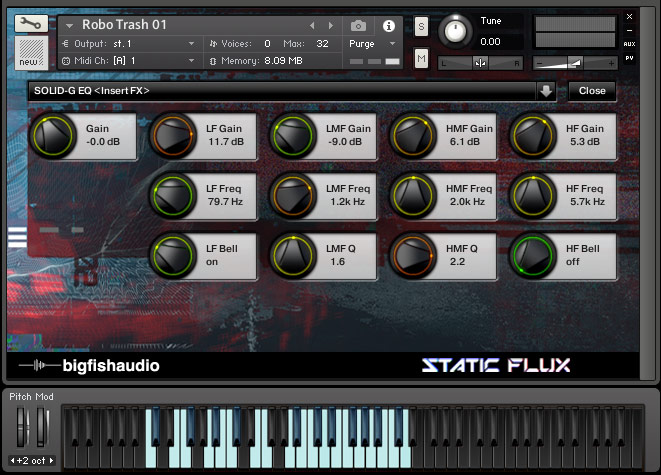Minimize the instrument header view
661x475 pixels.
(x=629, y=30)
